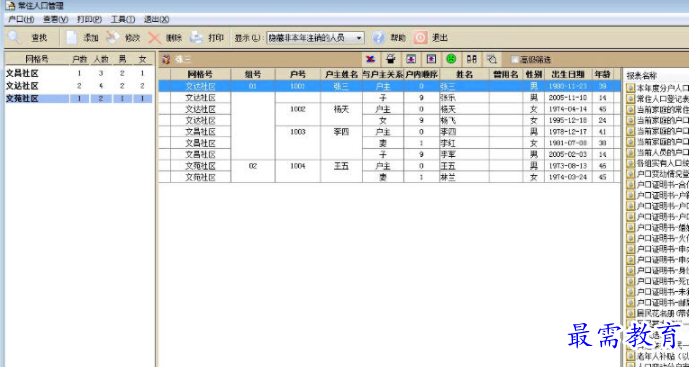Click the row selector left of 林兰 row
Screen dimensions: 689x367
tap(164, 177)
